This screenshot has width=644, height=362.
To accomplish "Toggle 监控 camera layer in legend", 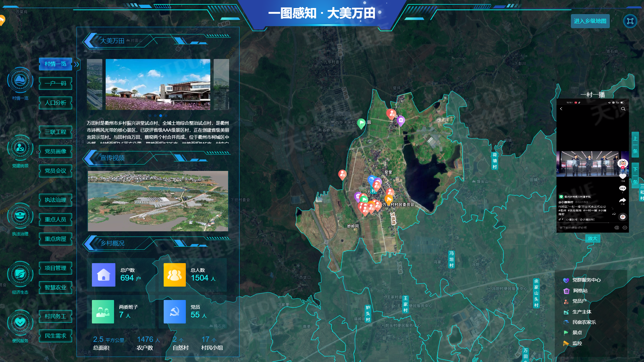I will coord(577,343).
